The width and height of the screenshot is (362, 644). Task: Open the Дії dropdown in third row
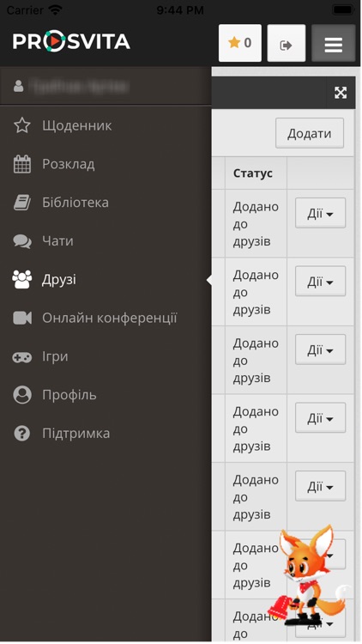point(320,349)
